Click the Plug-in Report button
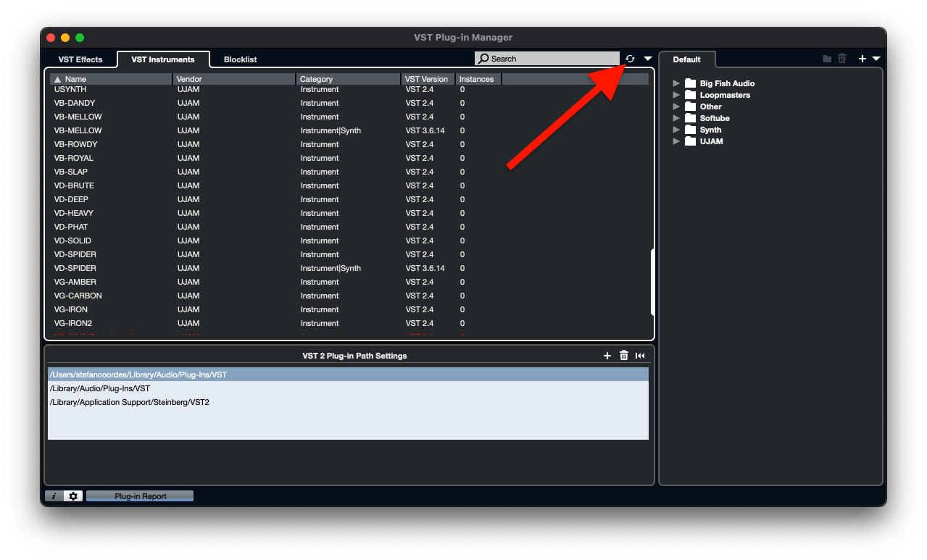927x560 pixels. (x=140, y=496)
